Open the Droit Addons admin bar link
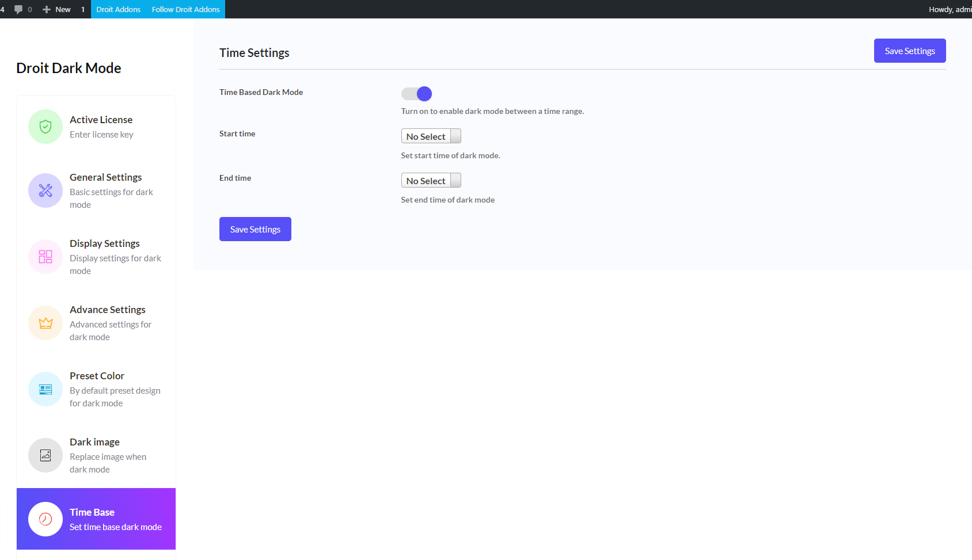 tap(119, 9)
